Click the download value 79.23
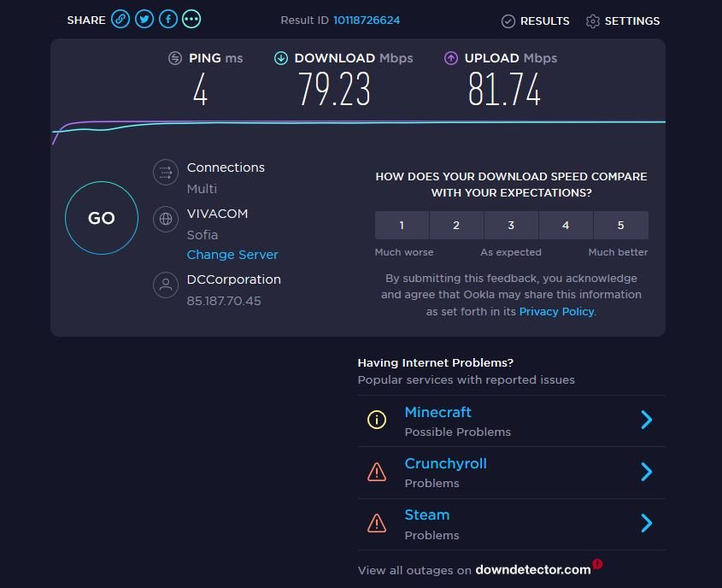 [334, 90]
